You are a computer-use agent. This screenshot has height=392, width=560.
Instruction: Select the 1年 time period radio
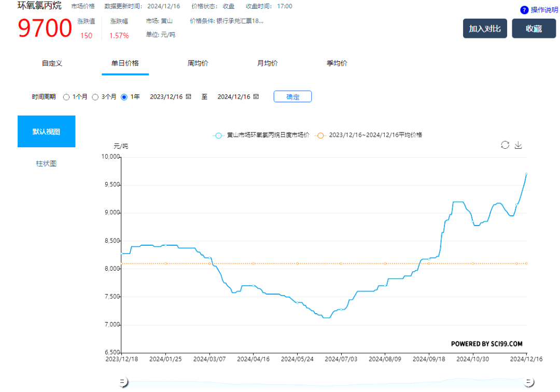click(x=124, y=97)
